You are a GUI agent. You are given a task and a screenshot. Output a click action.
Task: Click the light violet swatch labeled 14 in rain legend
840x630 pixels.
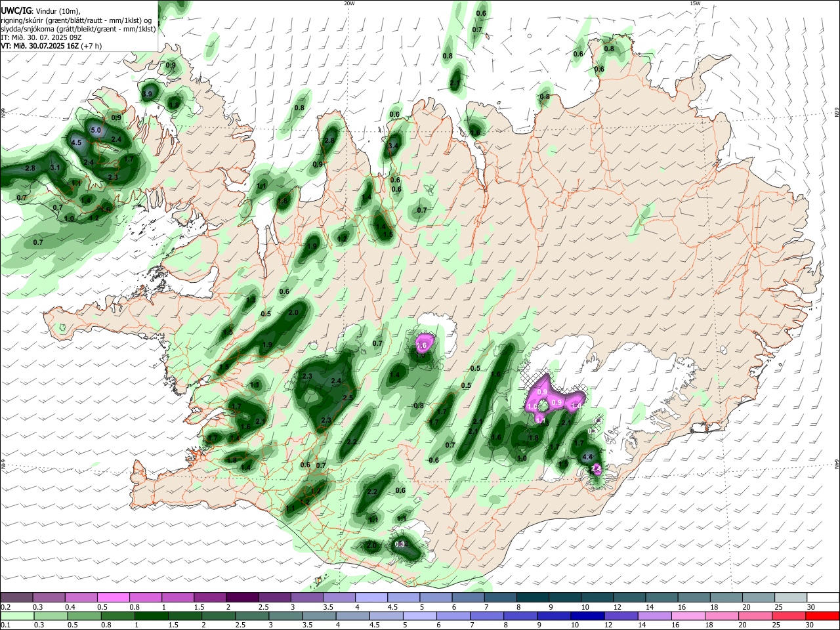(654, 616)
